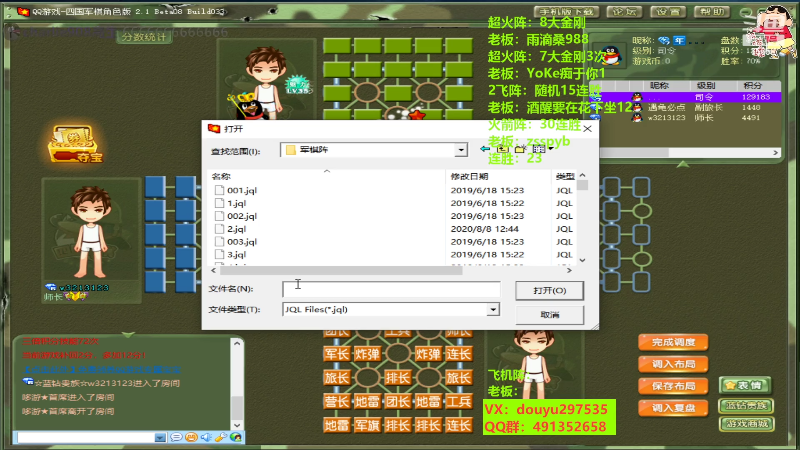This screenshot has height=450, width=800.
Task: Click the 打开(O) button in the dialog
Action: click(x=549, y=290)
